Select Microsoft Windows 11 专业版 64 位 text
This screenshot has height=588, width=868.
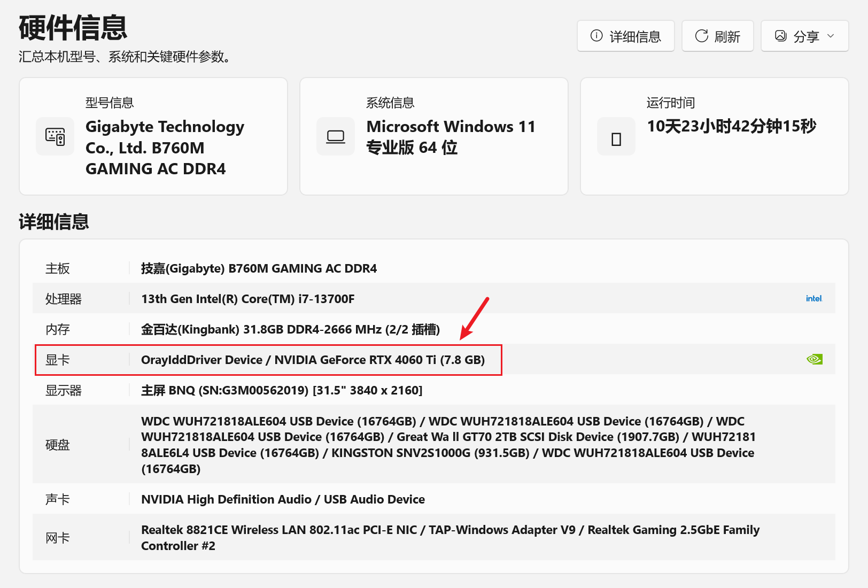point(451,137)
